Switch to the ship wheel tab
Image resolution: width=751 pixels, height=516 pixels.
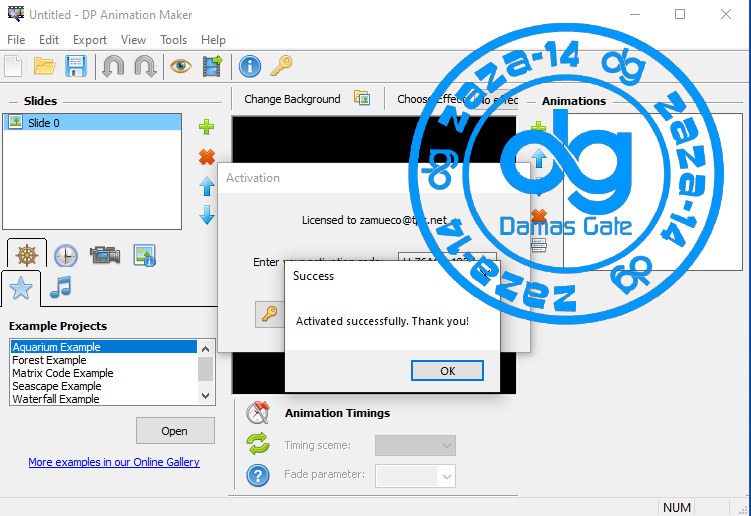coord(27,254)
